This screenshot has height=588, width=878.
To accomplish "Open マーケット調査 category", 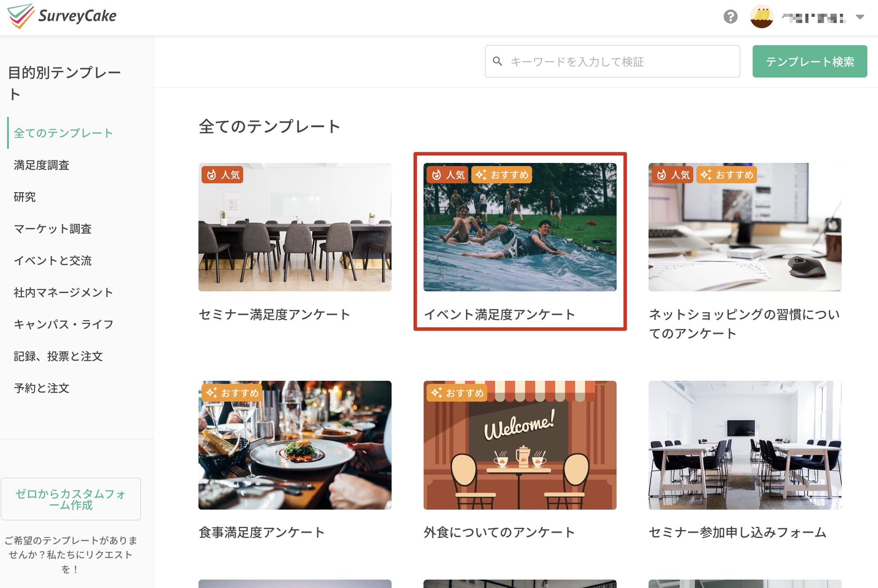I will (x=53, y=228).
